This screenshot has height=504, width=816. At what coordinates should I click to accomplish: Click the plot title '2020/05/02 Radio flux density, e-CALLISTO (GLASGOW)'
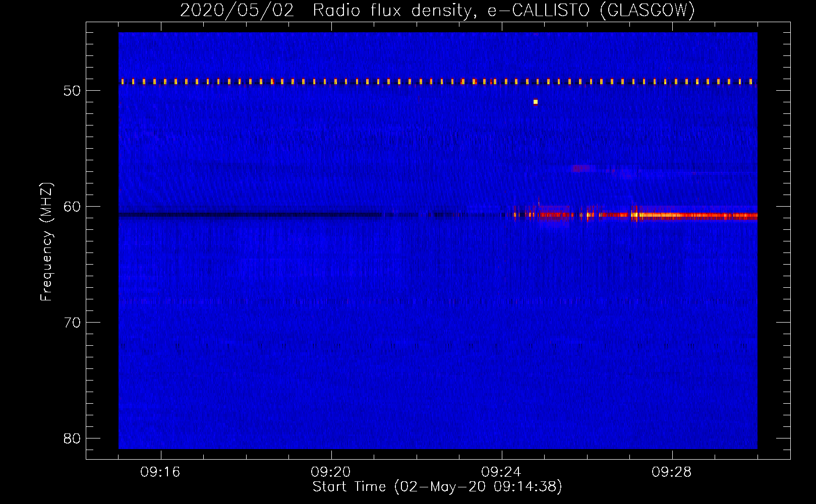tap(437, 10)
